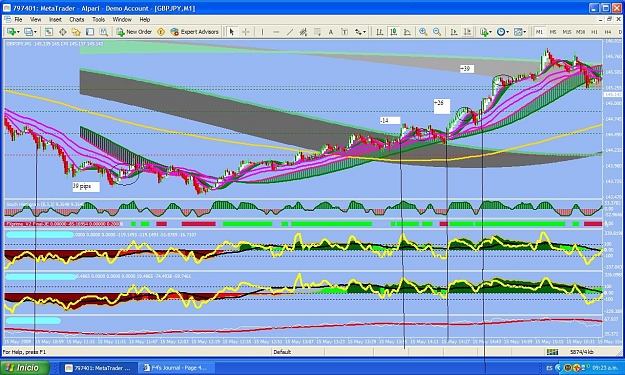625x375 pixels.
Task: Open the Profiles toolbar button
Action: click(x=28, y=32)
